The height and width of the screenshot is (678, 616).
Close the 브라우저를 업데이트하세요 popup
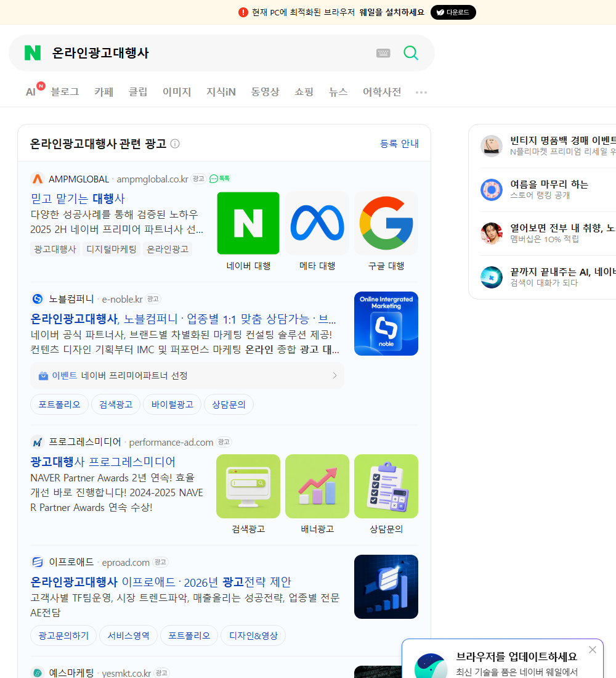[593, 650]
